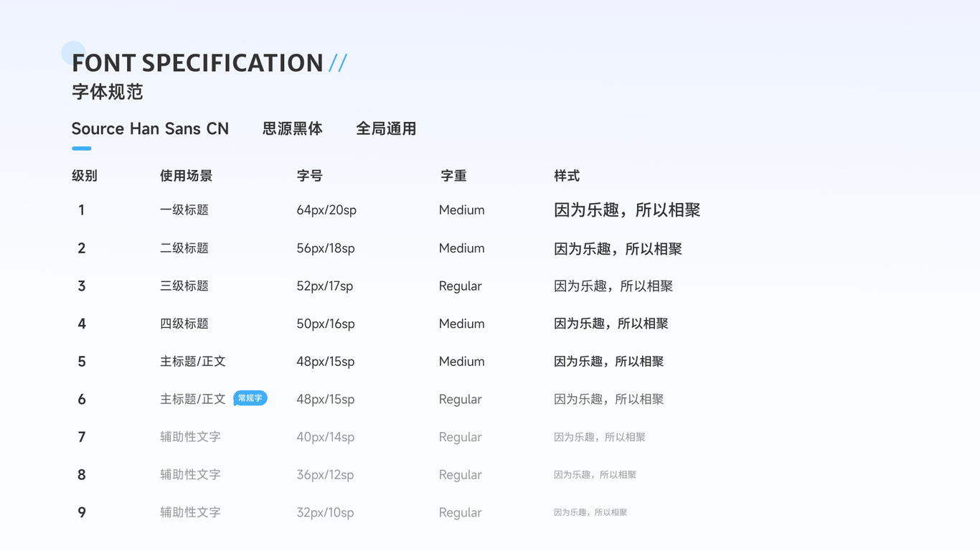980x551 pixels.
Task: Click the row 1 sample 因为乐趣，所以相聚
Action: point(627,210)
